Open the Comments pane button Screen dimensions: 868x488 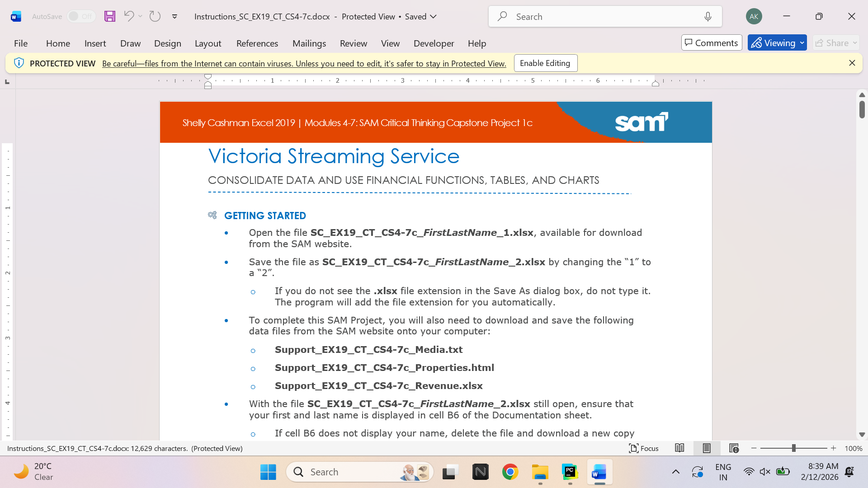tap(712, 43)
